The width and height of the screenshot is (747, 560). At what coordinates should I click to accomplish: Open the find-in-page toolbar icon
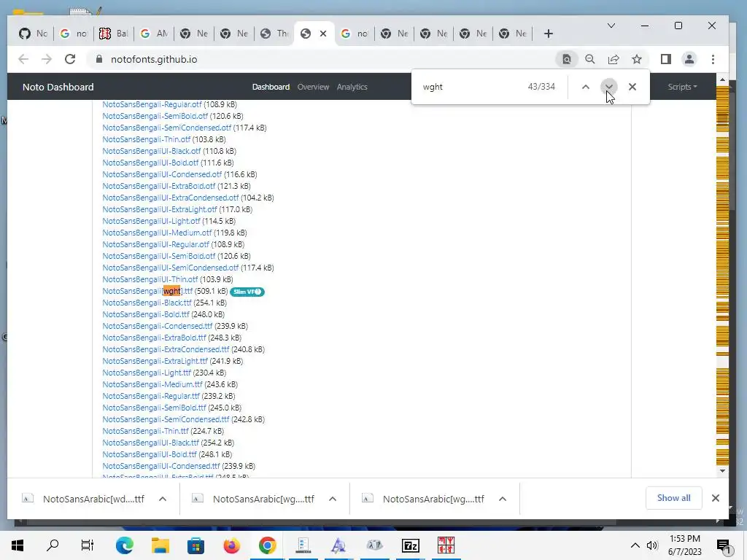click(x=566, y=59)
